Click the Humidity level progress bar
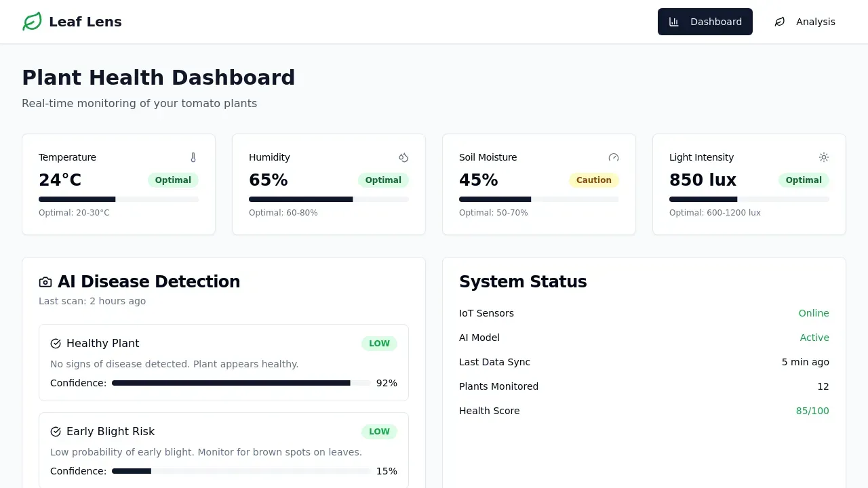This screenshot has height=488, width=868. pos(329,199)
